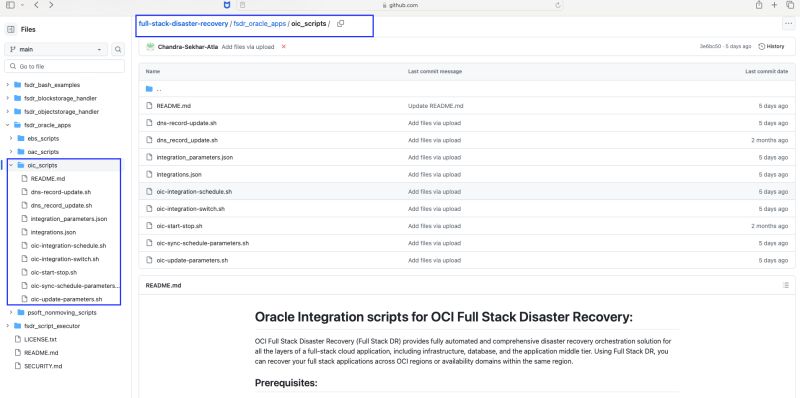This screenshot has height=398, width=800.
Task: Expand the fsdr_bash_examples folder
Action: tap(8, 85)
